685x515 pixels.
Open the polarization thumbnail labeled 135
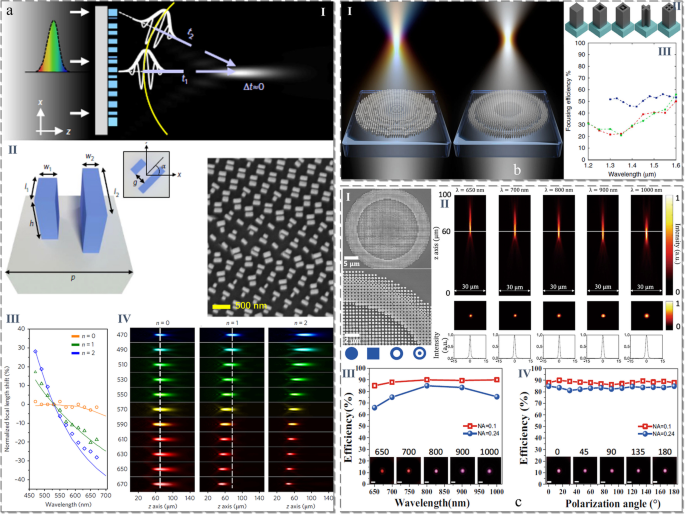tap(638, 470)
